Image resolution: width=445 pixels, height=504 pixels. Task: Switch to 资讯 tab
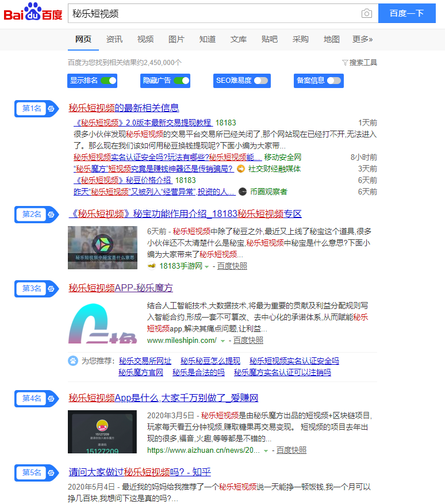coord(114,40)
